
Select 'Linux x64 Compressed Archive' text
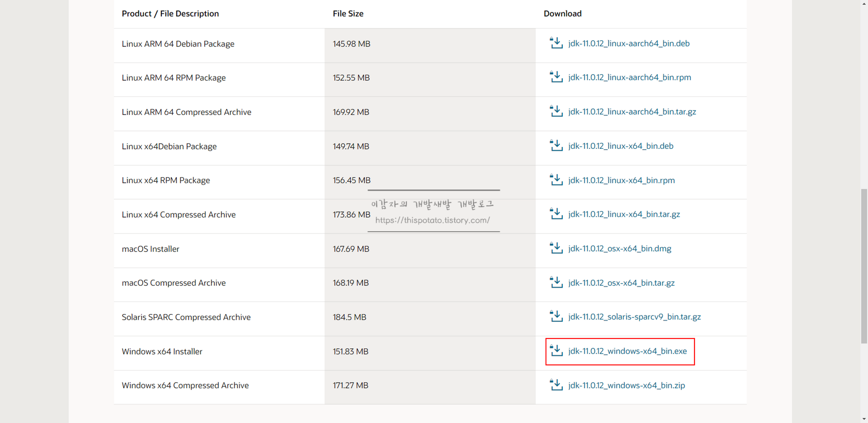tap(179, 214)
